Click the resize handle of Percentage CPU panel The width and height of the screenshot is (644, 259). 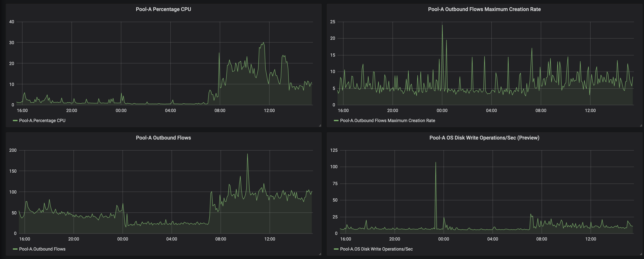click(320, 125)
